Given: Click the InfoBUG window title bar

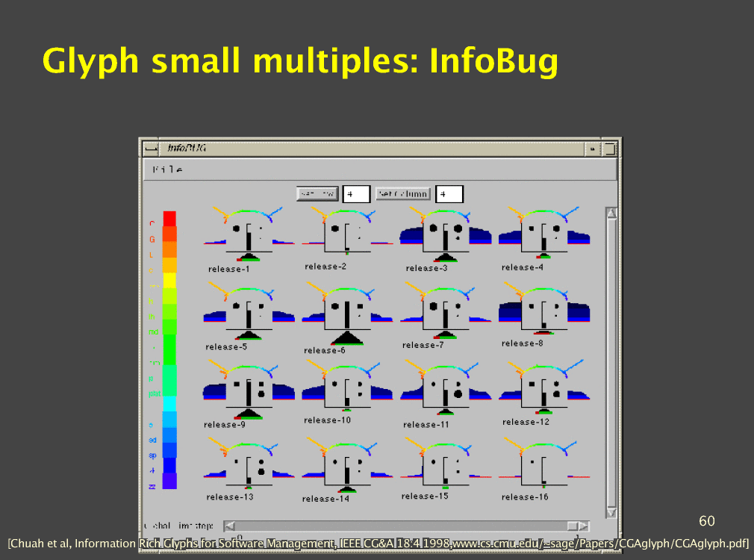Looking at the screenshot, I should tap(371, 149).
